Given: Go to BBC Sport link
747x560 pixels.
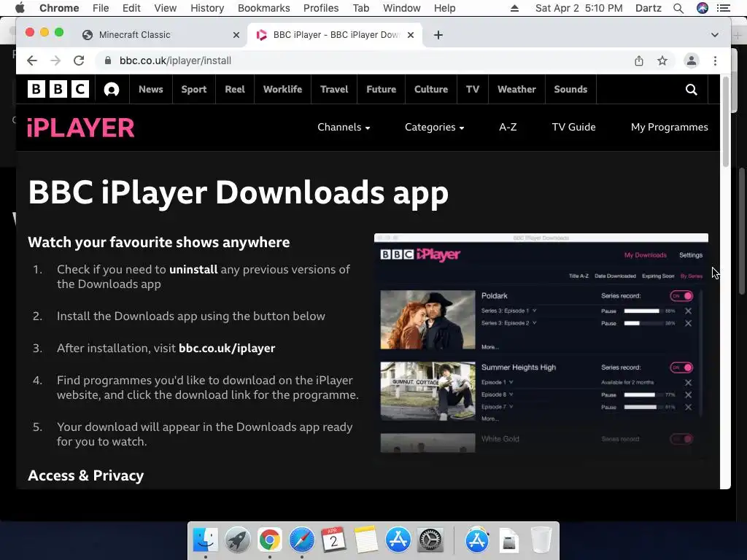Looking at the screenshot, I should pos(193,89).
